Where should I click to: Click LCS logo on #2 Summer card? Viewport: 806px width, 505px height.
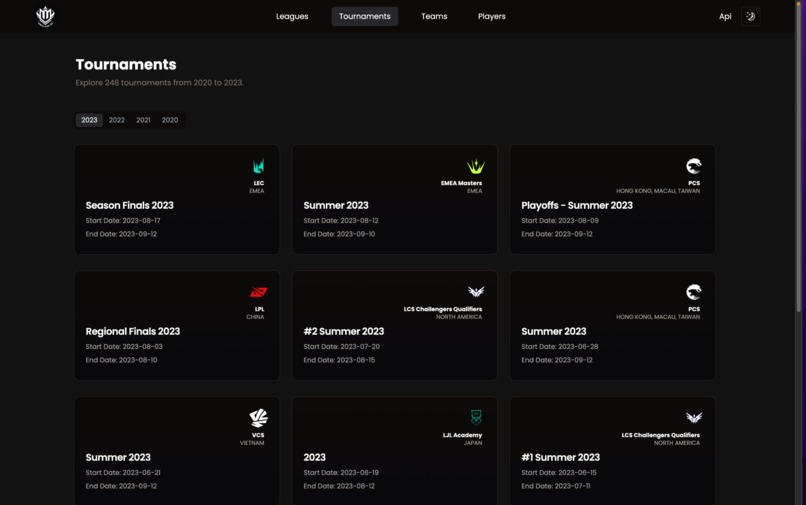475,292
